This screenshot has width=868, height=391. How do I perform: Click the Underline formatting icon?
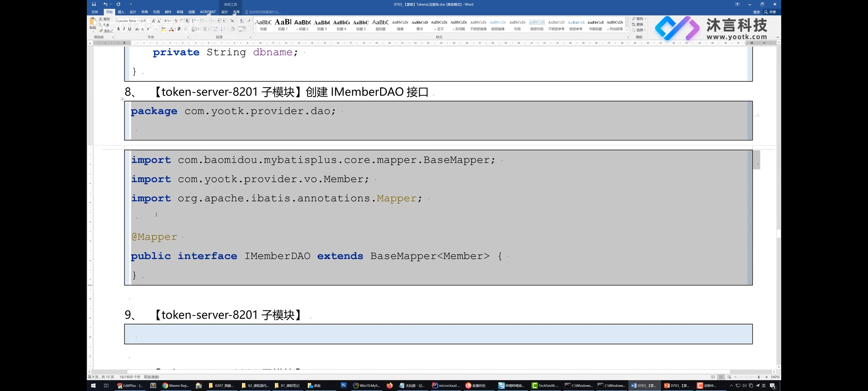(x=129, y=29)
